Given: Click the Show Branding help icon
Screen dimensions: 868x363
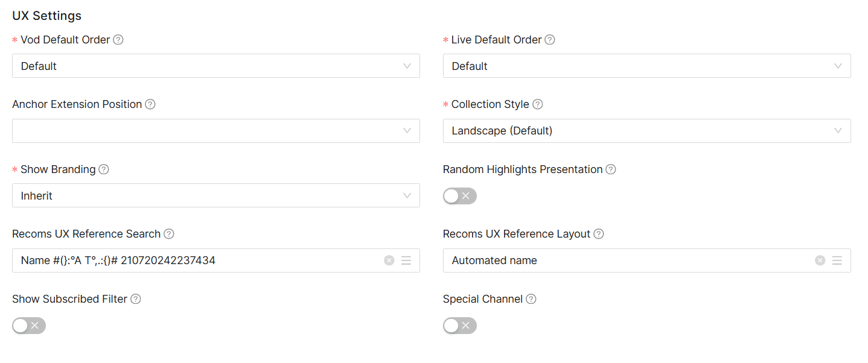Looking at the screenshot, I should click(x=104, y=169).
